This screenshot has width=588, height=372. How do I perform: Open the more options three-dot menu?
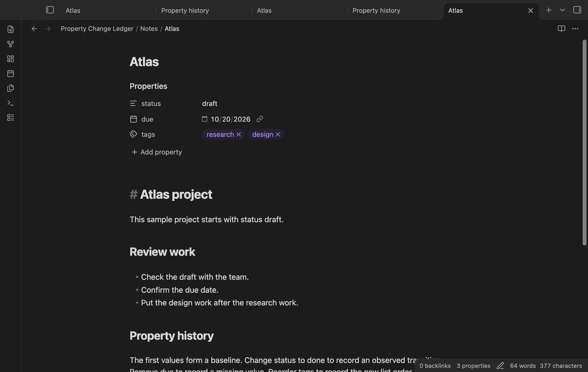[x=575, y=28]
